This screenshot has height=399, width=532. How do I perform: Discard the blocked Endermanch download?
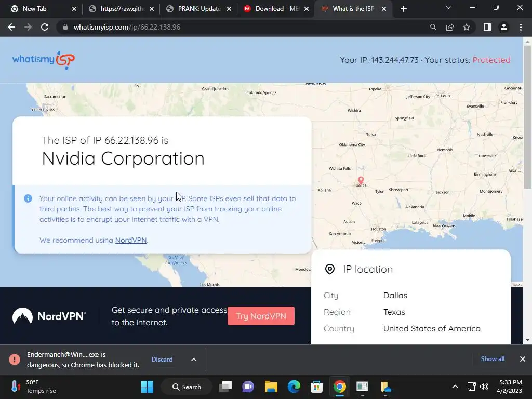tap(162, 360)
